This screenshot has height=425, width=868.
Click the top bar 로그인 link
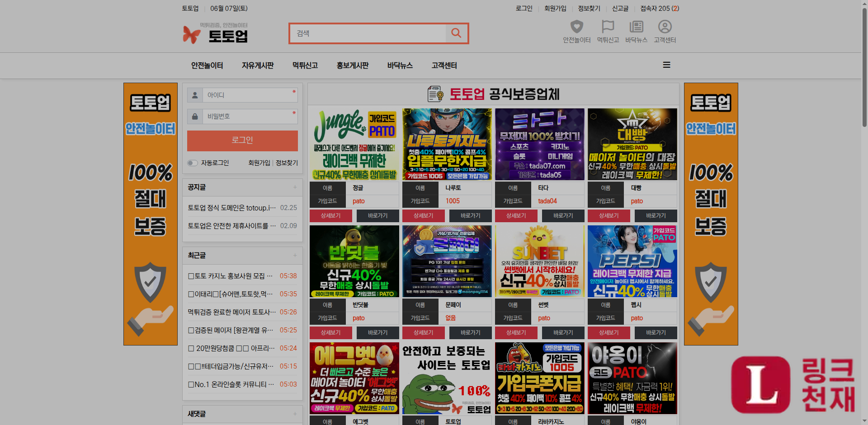524,9
